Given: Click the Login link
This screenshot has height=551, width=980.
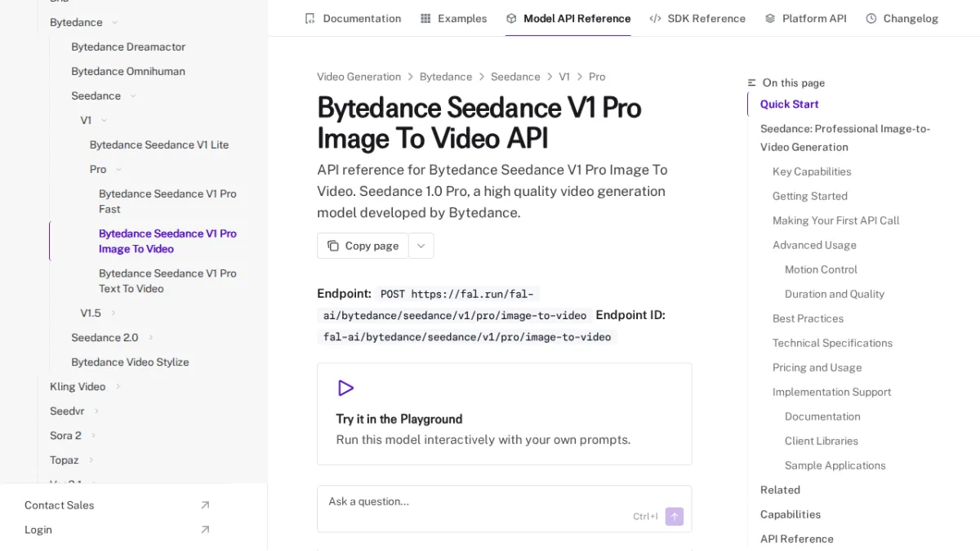Looking at the screenshot, I should [x=38, y=530].
